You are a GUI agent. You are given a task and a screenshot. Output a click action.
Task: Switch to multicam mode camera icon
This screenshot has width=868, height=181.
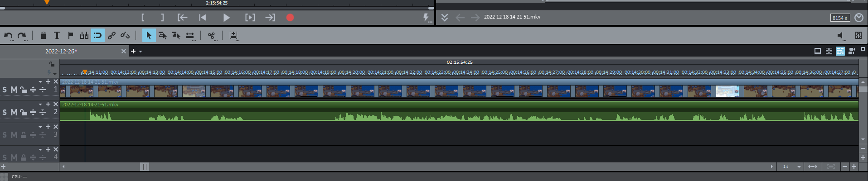point(851,51)
